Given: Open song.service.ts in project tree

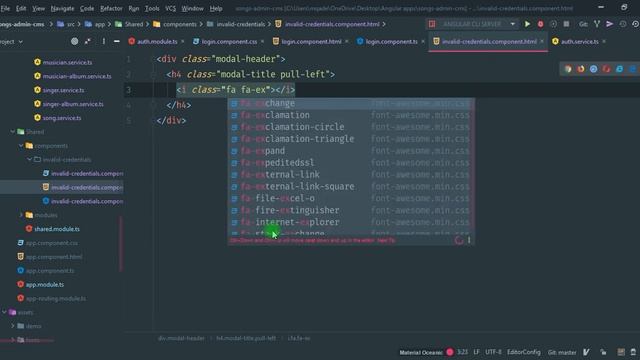Looking at the screenshot, I should pos(62,118).
